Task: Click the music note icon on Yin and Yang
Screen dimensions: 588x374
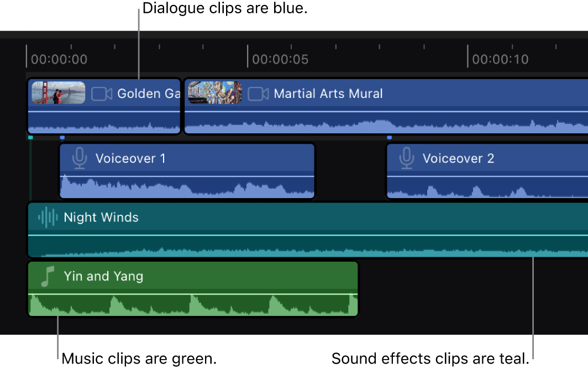Action: coord(48,276)
